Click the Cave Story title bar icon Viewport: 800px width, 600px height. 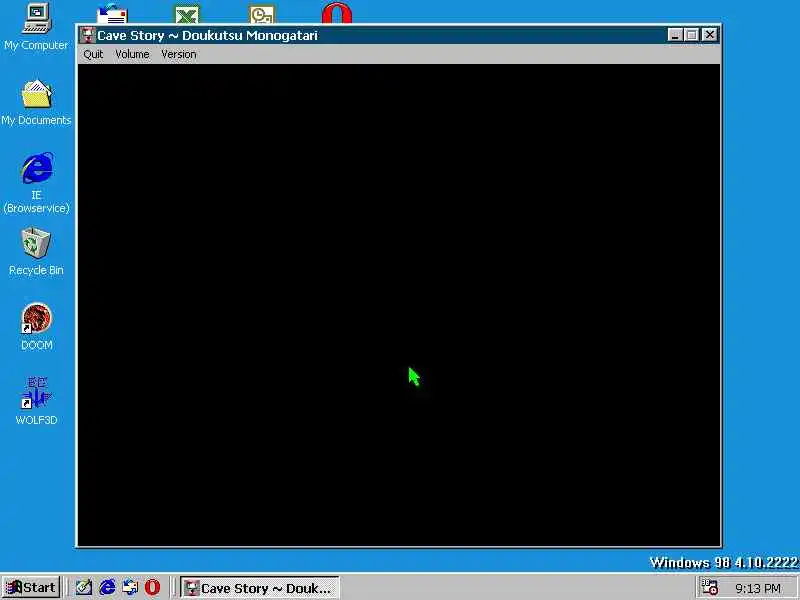[88, 35]
